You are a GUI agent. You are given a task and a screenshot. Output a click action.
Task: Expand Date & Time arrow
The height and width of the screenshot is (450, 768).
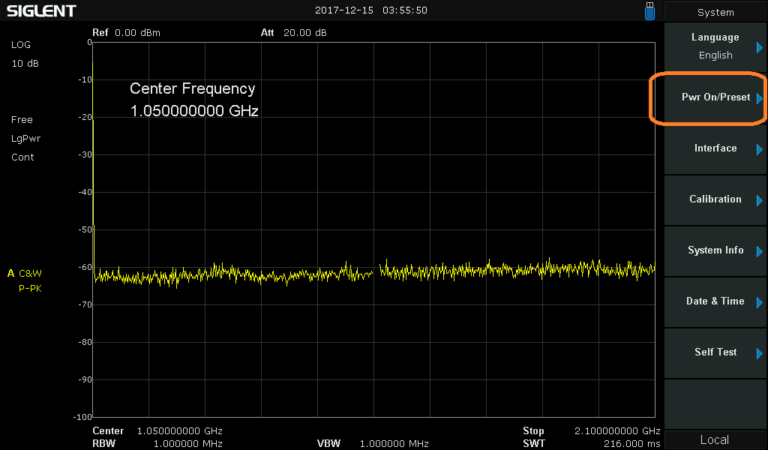pyautogui.click(x=760, y=302)
